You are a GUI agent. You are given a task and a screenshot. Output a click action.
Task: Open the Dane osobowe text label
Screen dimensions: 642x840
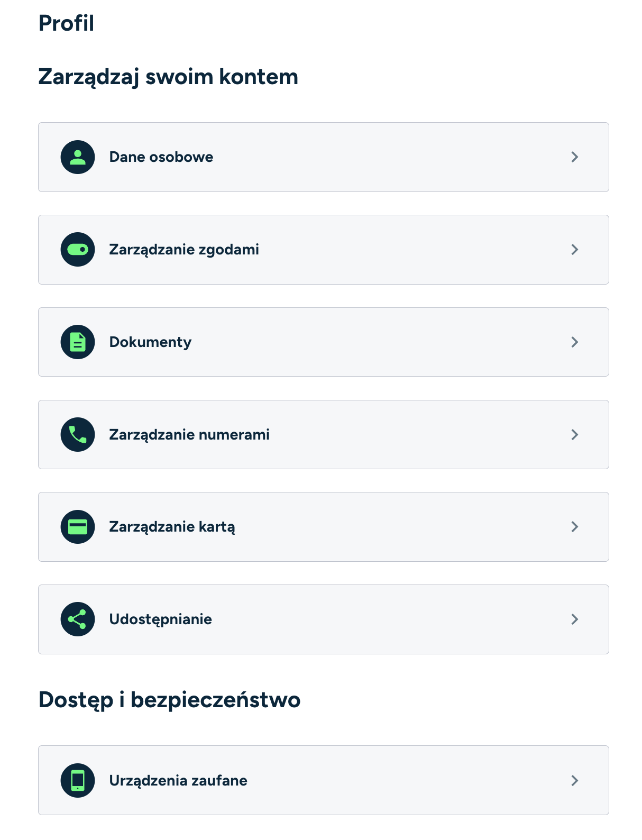[x=161, y=157]
